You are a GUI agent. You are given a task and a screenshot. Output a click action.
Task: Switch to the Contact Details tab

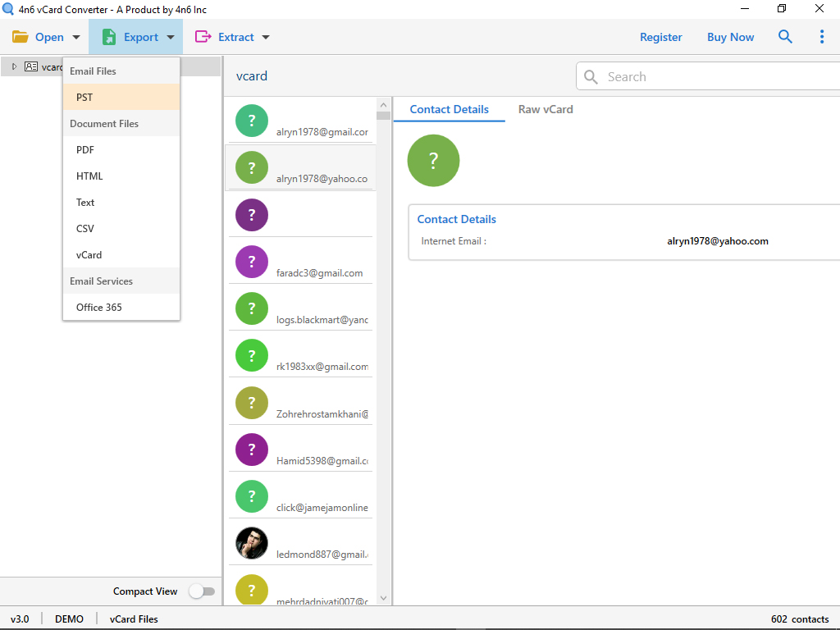449,109
